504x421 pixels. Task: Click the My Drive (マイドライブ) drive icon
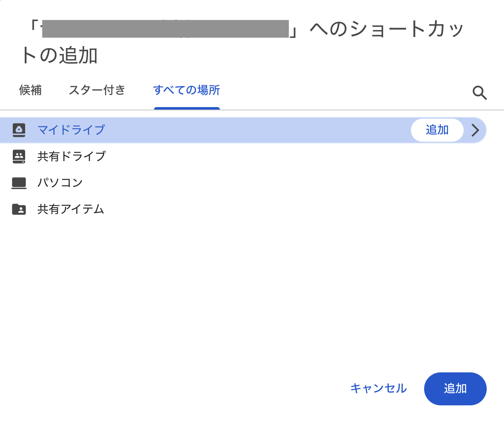pyautogui.click(x=19, y=130)
